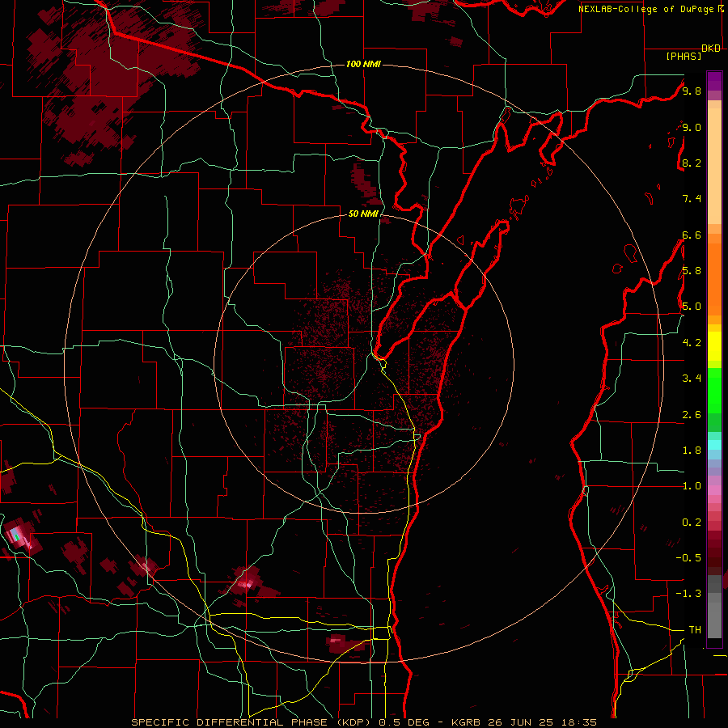Select the 2.6 value on the color scale

point(692,415)
